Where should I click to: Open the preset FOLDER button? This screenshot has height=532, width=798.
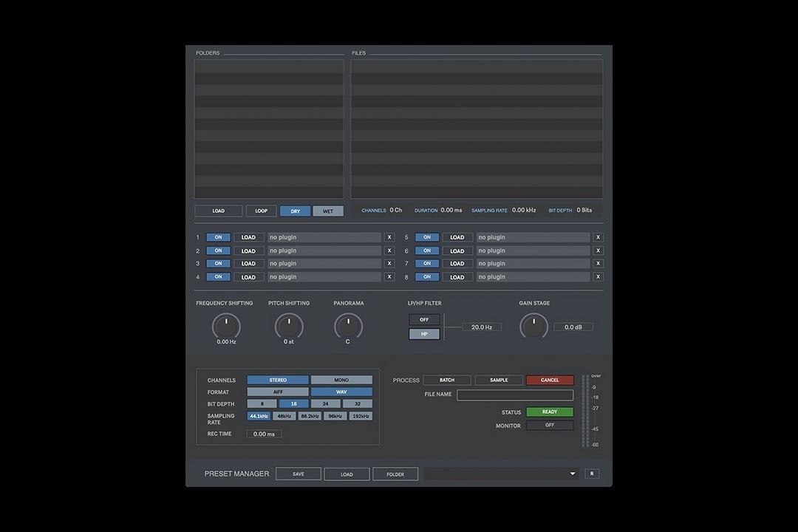pyautogui.click(x=395, y=474)
